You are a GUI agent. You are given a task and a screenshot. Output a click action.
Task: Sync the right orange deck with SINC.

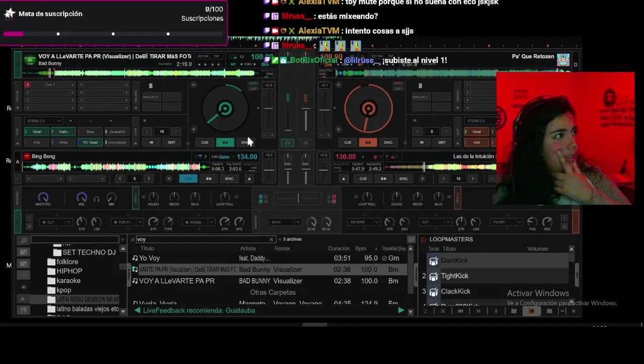[x=388, y=142]
